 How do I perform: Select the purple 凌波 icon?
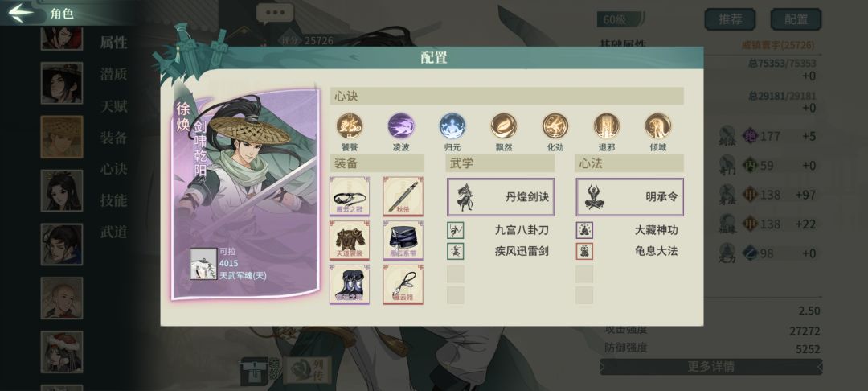(x=401, y=126)
